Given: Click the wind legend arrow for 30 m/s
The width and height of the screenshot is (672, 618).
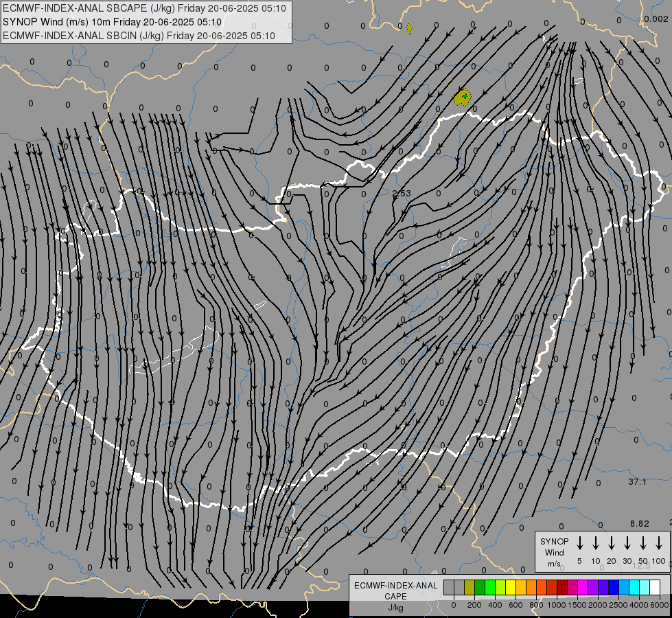Looking at the screenshot, I should 627,543.
